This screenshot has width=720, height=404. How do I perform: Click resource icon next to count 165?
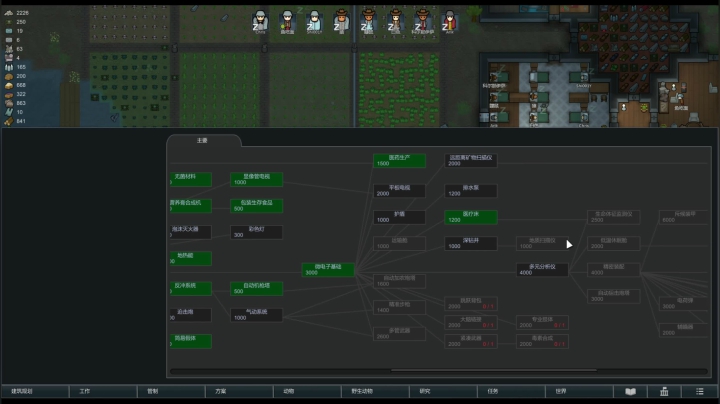click(9, 67)
